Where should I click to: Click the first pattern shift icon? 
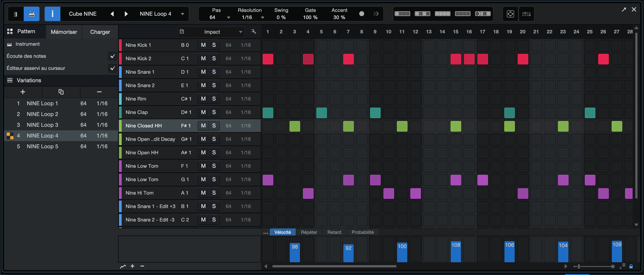[402, 14]
